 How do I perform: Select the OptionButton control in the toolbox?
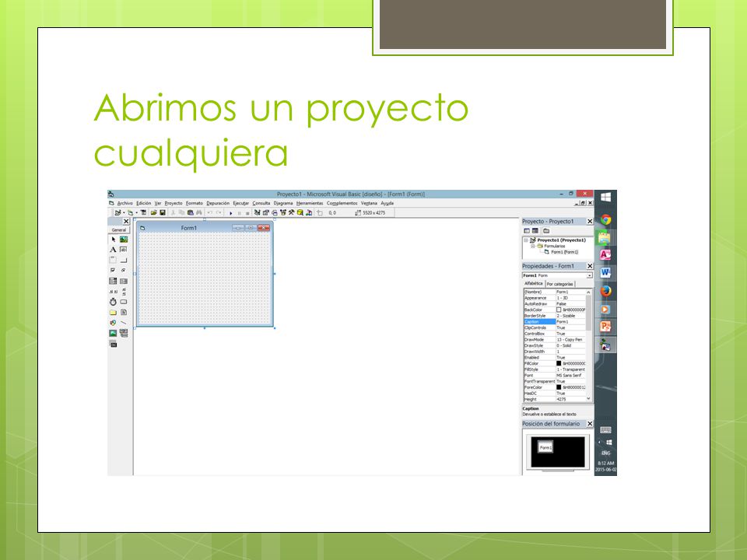[x=124, y=271]
